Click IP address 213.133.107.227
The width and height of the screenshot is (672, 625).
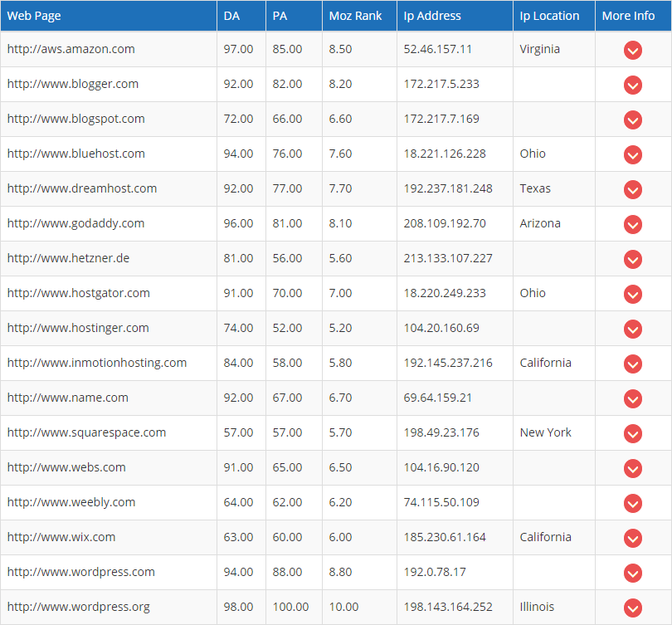[x=448, y=258]
